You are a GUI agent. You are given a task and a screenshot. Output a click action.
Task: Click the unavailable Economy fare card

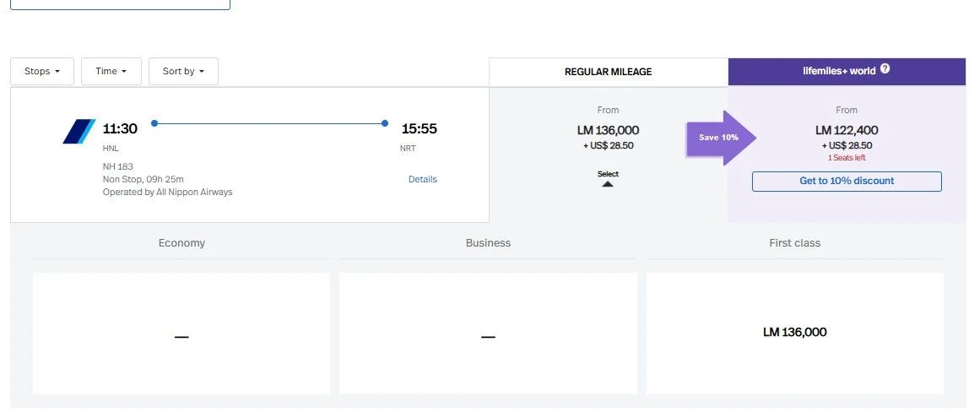click(x=181, y=333)
